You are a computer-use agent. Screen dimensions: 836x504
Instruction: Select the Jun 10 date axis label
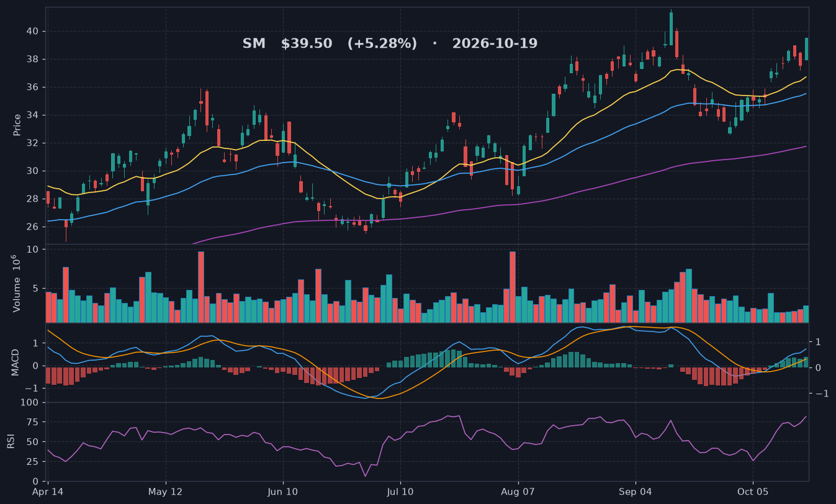point(283,492)
